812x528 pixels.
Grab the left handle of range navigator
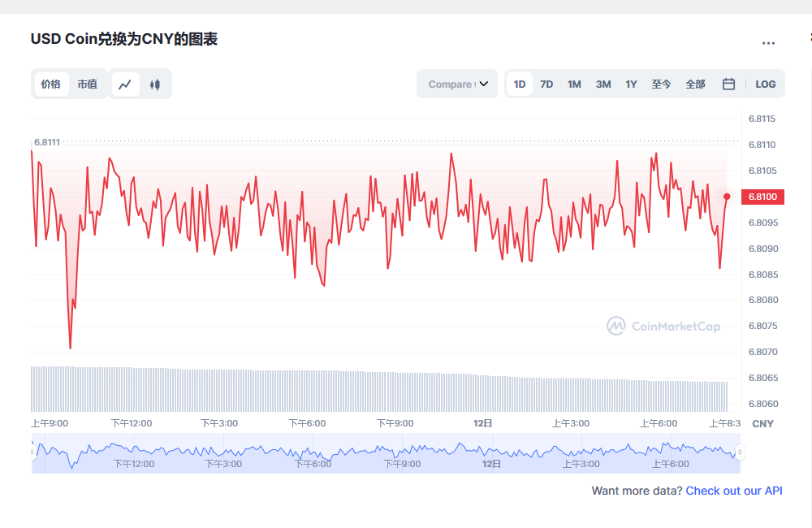click(32, 452)
